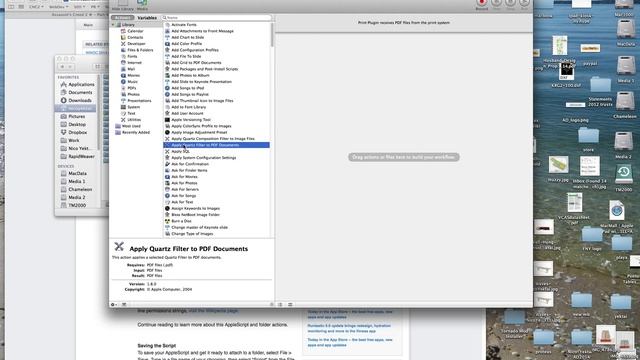Select the System category icon
Image resolution: width=640 pixels, height=360 pixels.
point(123,107)
